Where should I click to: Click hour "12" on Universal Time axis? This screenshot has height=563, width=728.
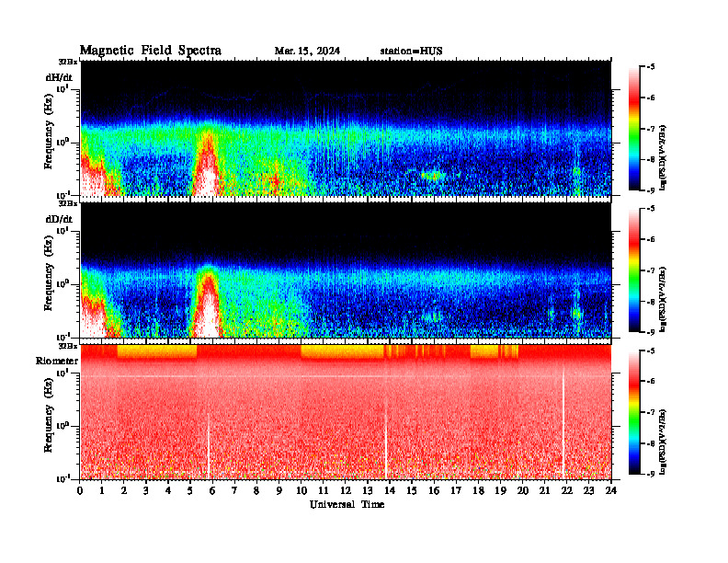click(346, 491)
